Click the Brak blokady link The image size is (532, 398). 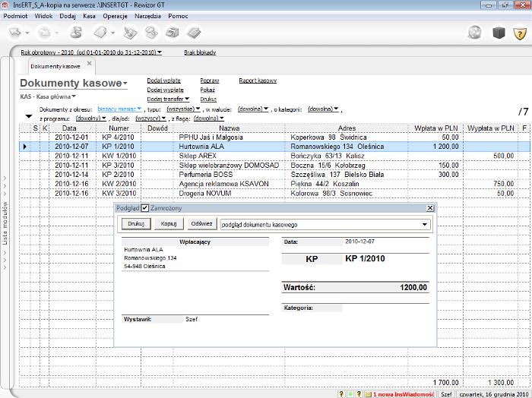(x=200, y=52)
